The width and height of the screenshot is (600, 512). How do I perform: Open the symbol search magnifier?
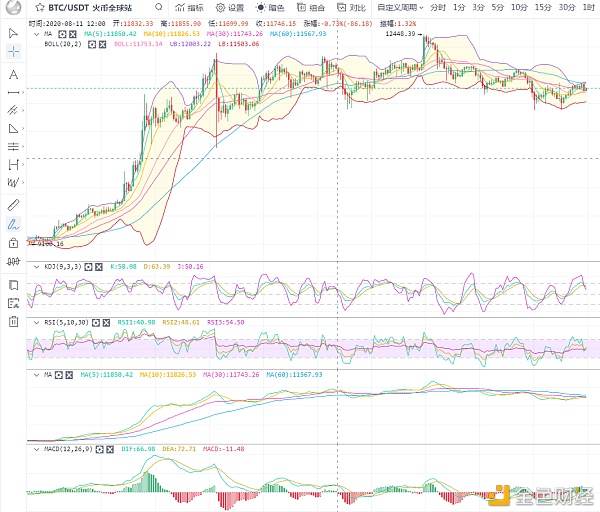click(159, 7)
